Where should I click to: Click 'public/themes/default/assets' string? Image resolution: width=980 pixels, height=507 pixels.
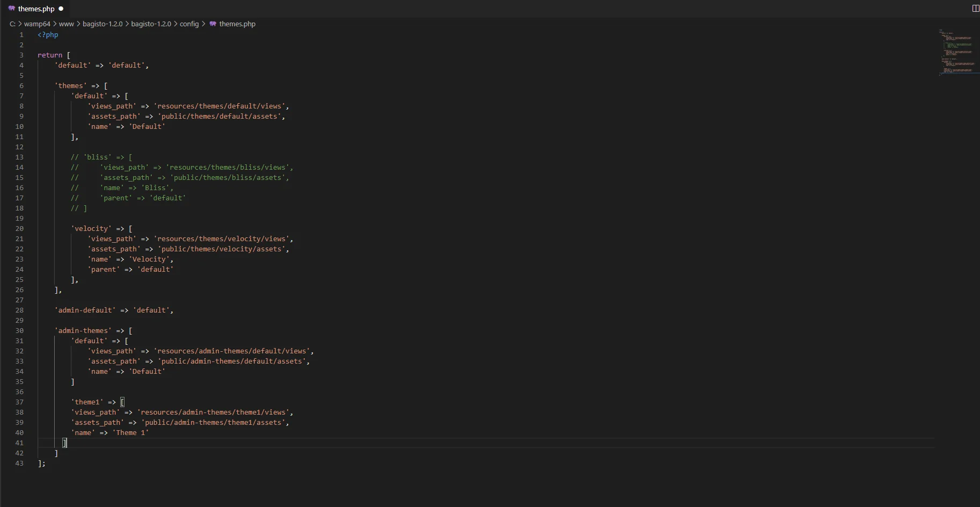[220, 117]
